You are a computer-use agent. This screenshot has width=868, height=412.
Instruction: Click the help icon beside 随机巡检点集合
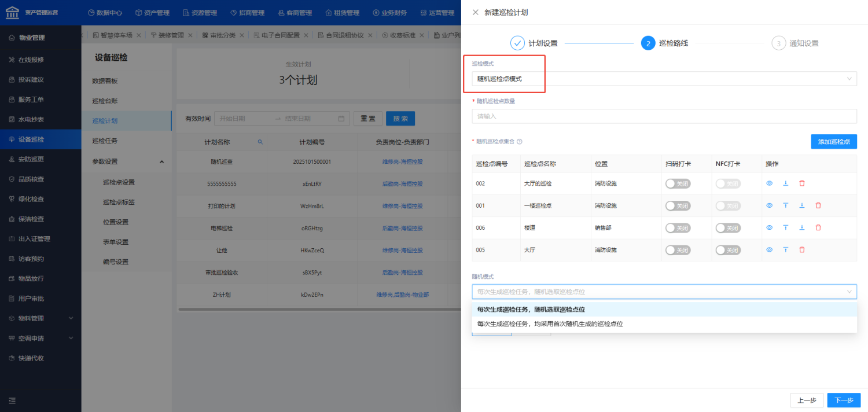520,141
